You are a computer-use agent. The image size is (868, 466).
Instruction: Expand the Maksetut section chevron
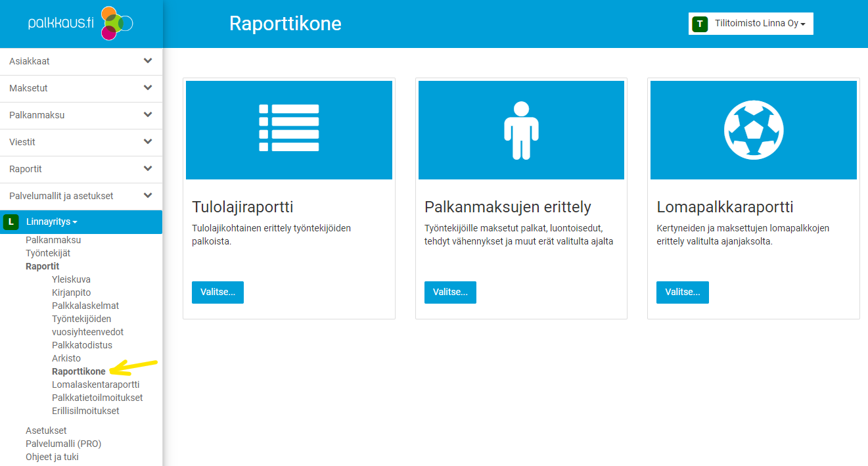pos(148,87)
